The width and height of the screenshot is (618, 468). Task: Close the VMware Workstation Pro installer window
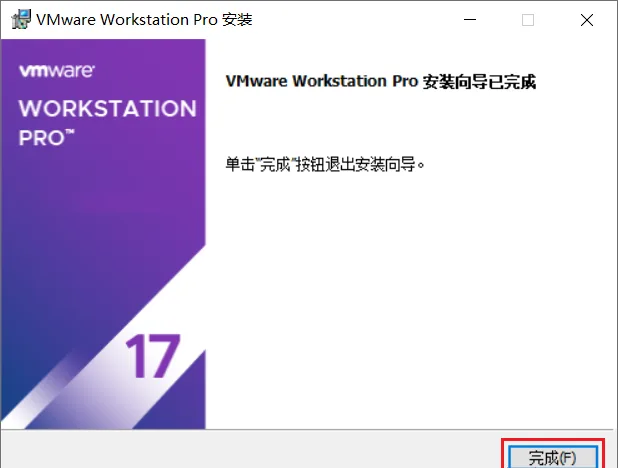[x=587, y=20]
